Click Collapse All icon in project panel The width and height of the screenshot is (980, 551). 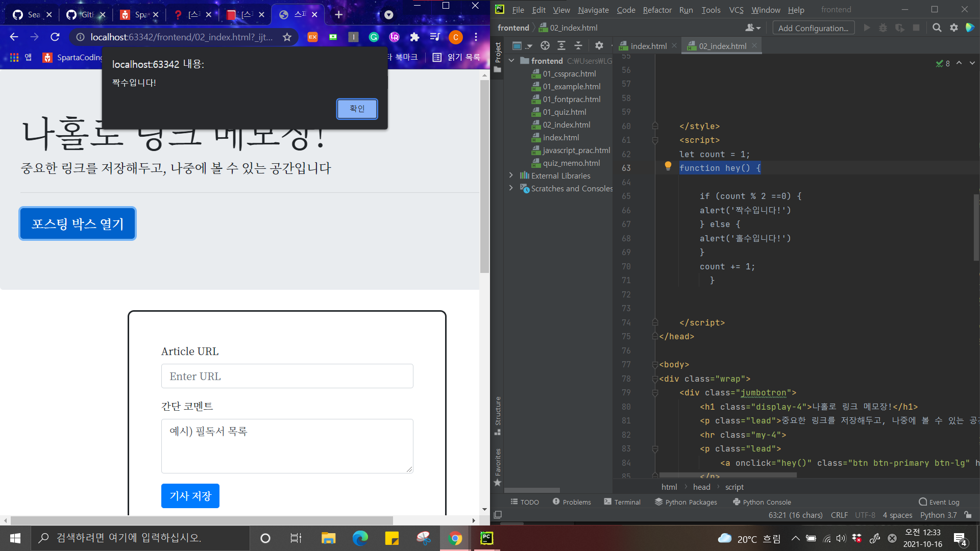coord(578,46)
